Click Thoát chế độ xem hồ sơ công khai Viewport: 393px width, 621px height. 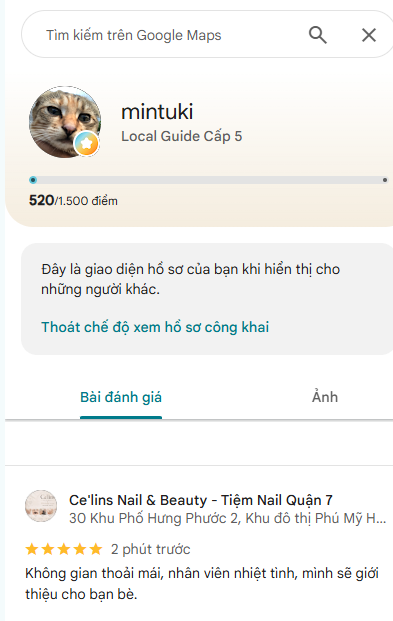(155, 328)
